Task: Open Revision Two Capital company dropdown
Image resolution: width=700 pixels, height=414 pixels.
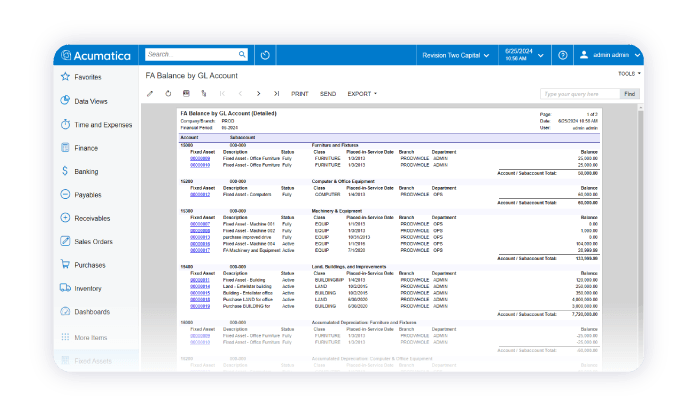Action: click(456, 55)
